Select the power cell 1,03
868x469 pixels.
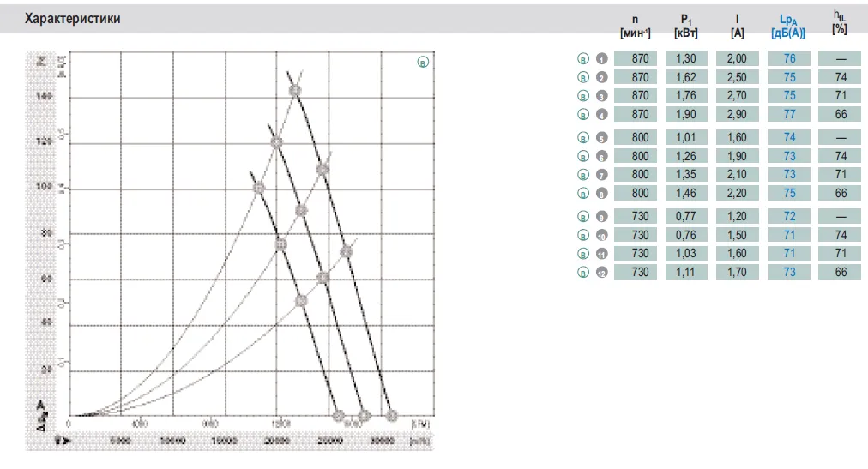coord(686,254)
